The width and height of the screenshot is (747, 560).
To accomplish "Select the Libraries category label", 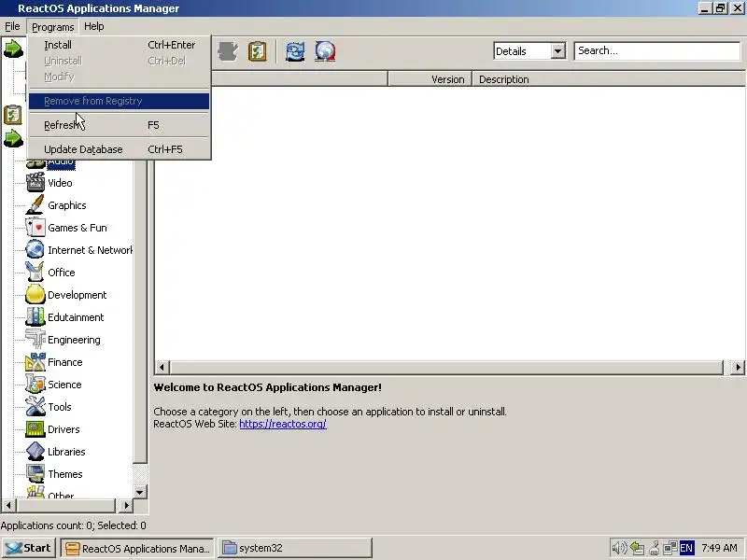I will [66, 452].
